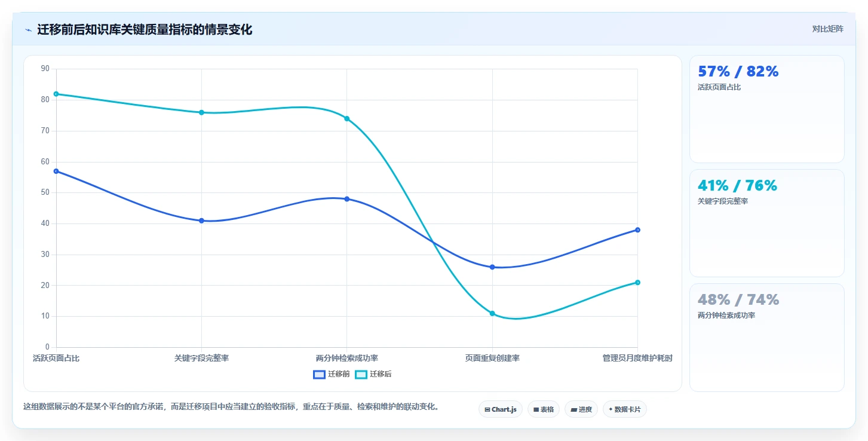Click the y-axis value 0
This screenshot has width=868, height=441.
(47, 347)
